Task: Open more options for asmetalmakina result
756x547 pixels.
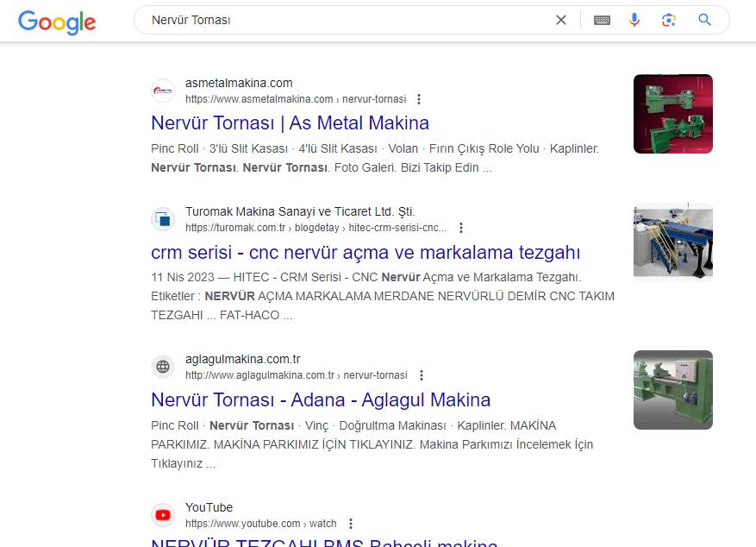Action: click(419, 99)
